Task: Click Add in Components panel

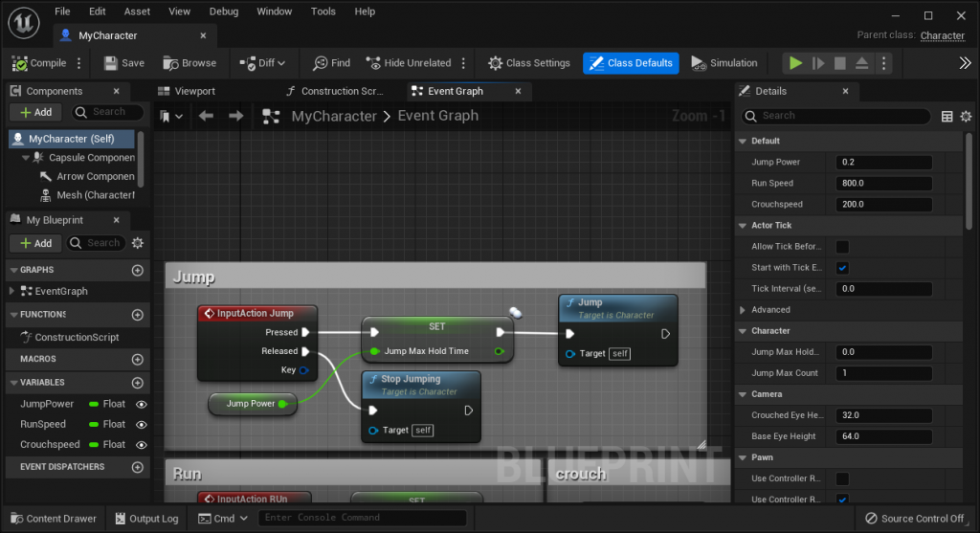Action: 35,113
